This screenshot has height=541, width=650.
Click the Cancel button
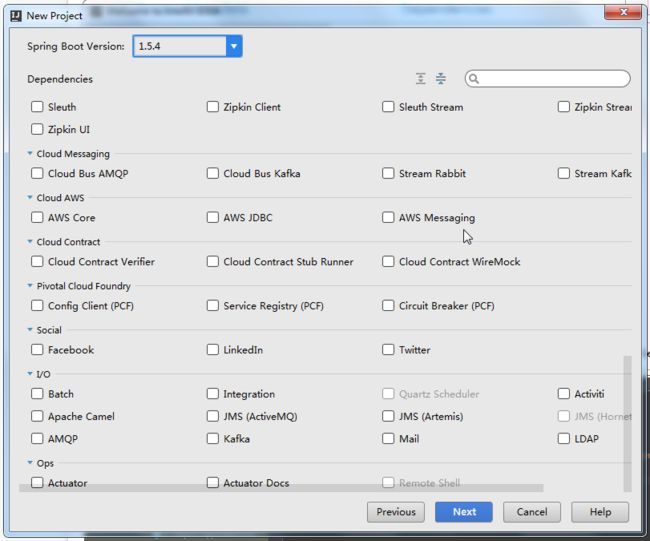[x=532, y=512]
